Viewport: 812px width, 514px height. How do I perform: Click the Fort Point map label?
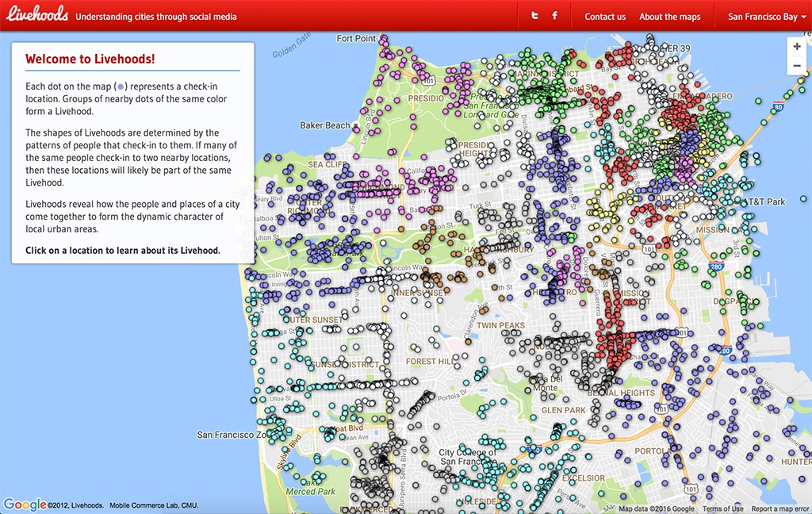tap(356, 38)
